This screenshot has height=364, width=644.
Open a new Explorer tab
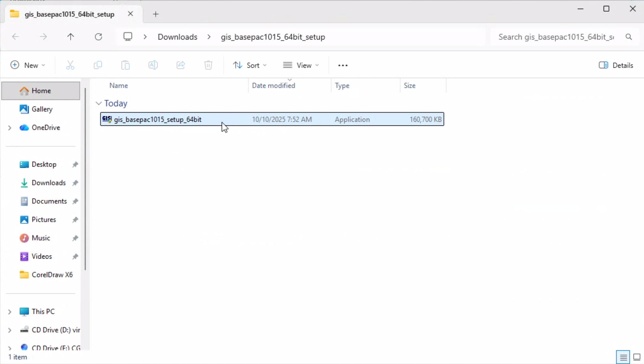coord(156,14)
